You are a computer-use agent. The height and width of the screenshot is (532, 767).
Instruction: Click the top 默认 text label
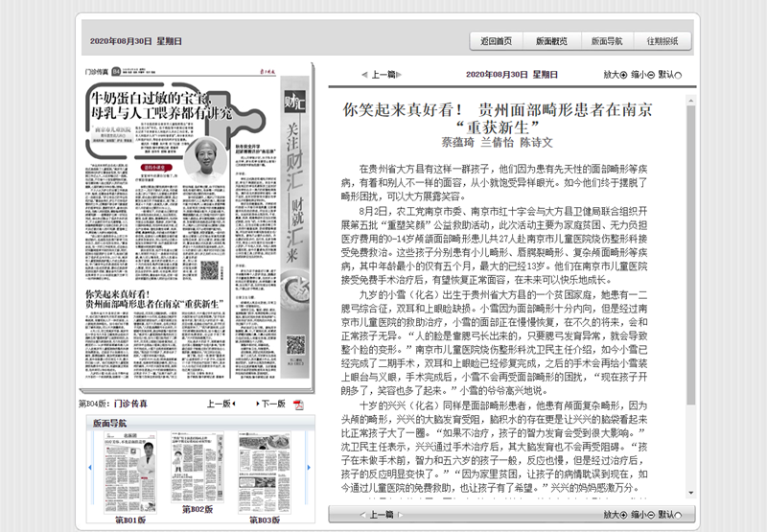pos(665,75)
